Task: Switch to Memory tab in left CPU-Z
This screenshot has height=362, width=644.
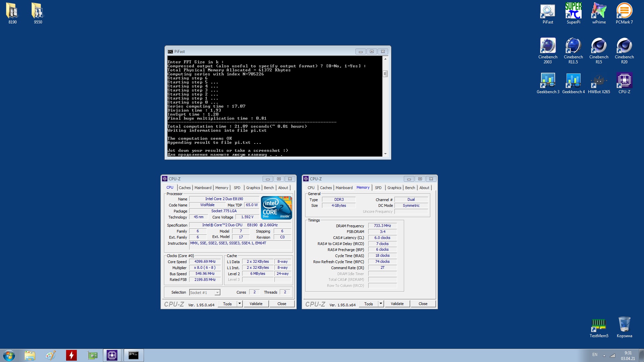Action: tap(222, 188)
